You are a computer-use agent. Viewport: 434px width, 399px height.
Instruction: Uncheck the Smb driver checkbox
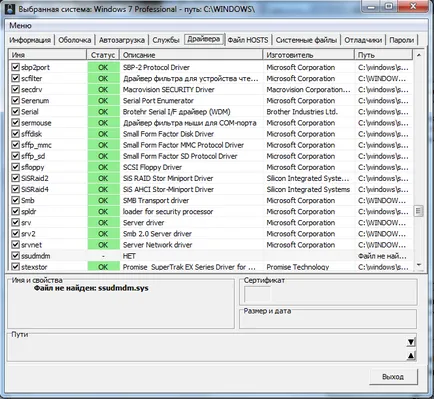pyautogui.click(x=15, y=200)
